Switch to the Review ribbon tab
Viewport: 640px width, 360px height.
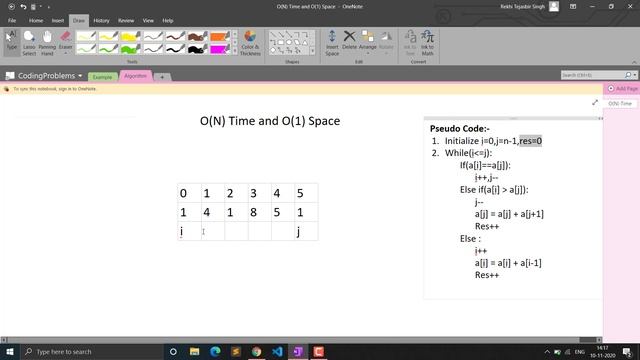click(x=126, y=20)
